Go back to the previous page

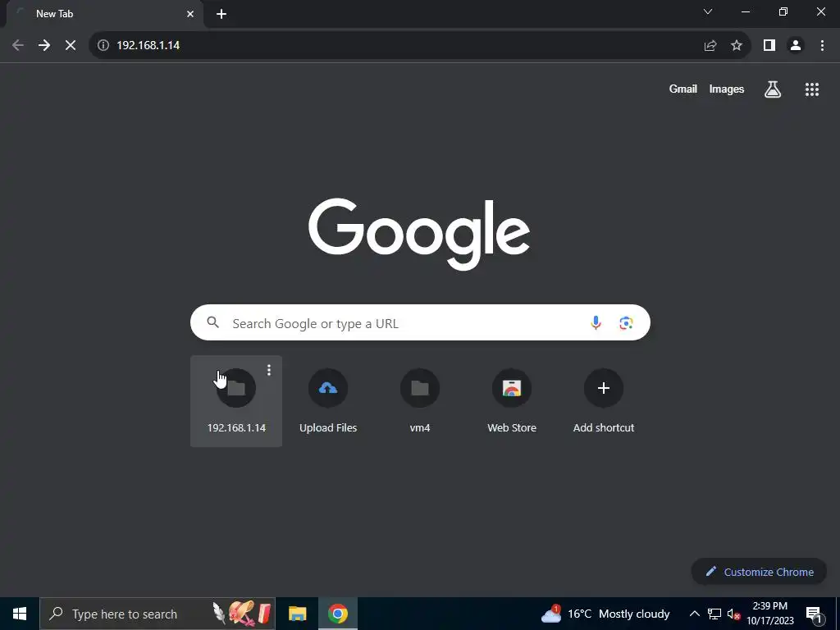(x=18, y=46)
